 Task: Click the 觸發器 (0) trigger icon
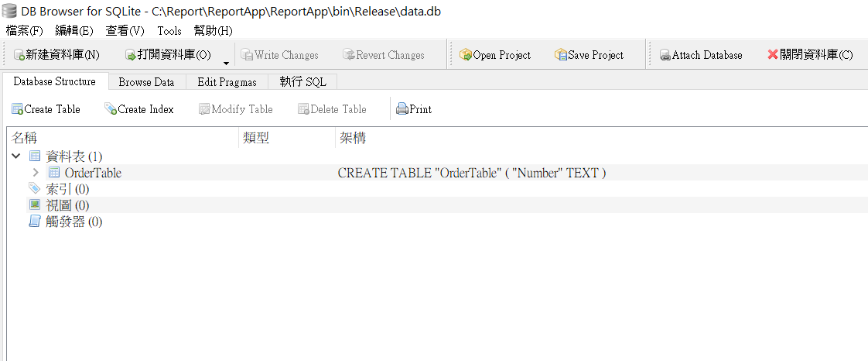[x=35, y=222]
